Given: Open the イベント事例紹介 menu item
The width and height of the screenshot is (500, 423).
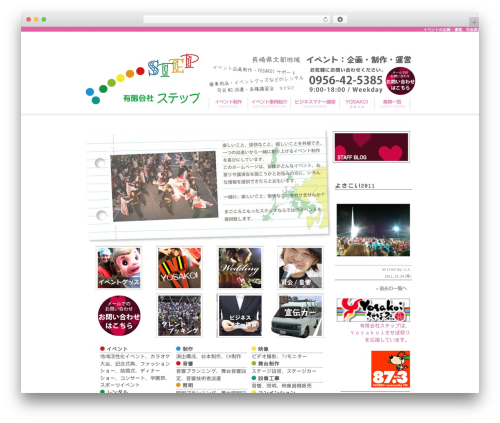Looking at the screenshot, I should (x=269, y=103).
